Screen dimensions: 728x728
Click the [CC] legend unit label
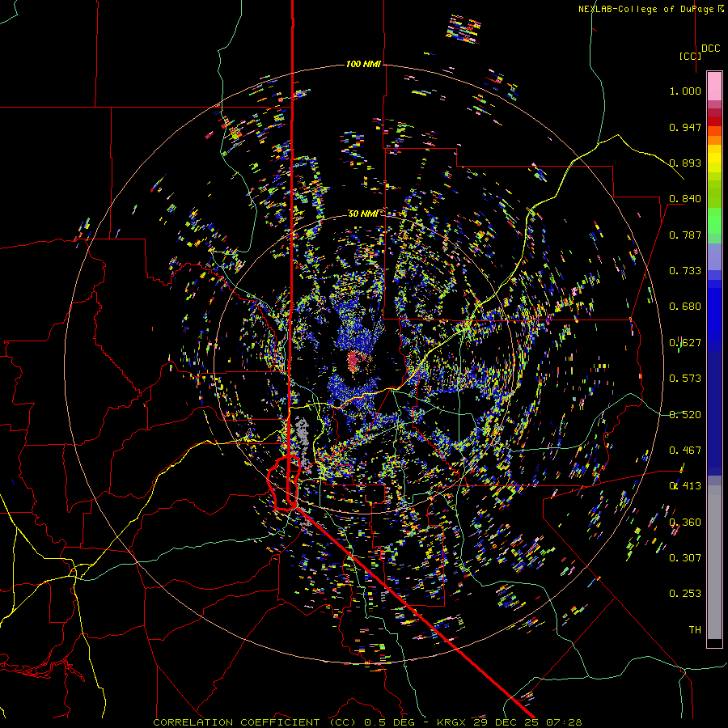click(x=690, y=56)
